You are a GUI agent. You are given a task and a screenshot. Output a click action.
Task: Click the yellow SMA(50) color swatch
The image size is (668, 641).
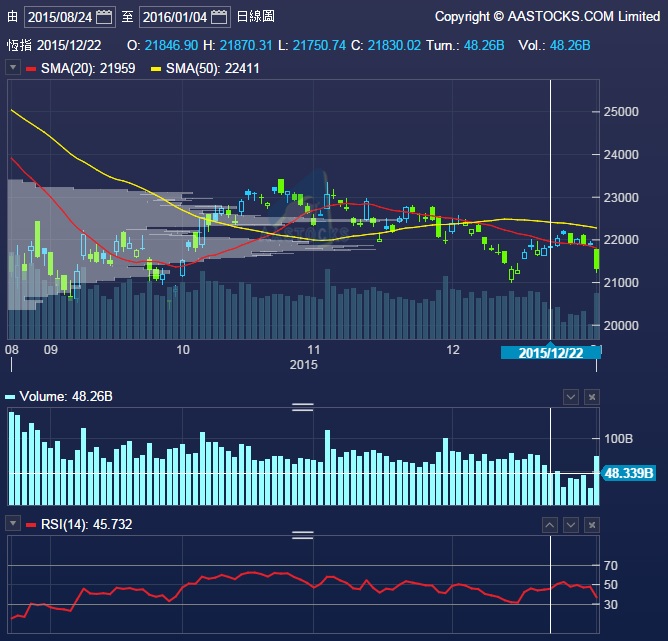coord(156,68)
